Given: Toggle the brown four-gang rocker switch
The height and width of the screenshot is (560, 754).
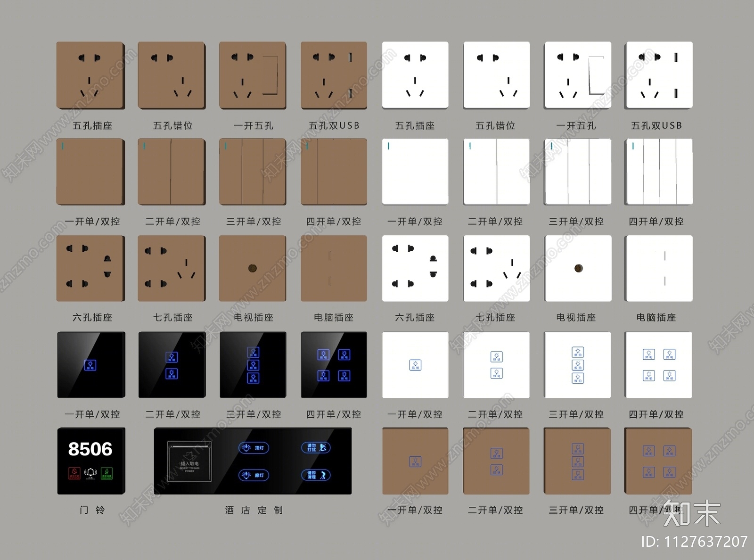Looking at the screenshot, I should pos(334,172).
